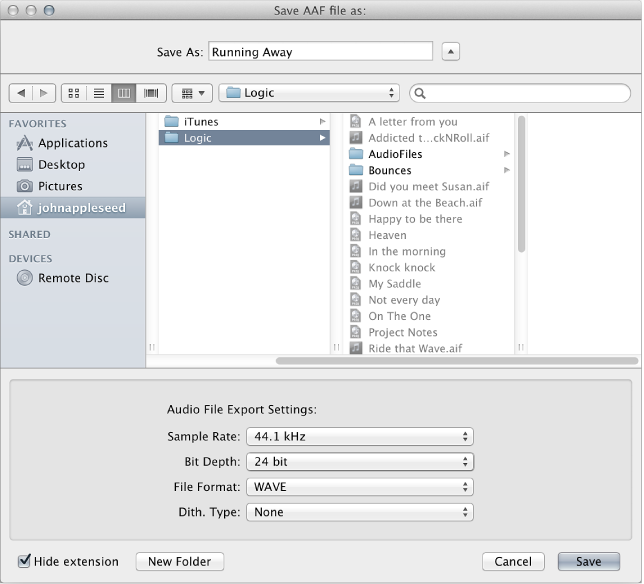Click the 'Happy to be there' file
This screenshot has width=644, height=584.
(429, 219)
